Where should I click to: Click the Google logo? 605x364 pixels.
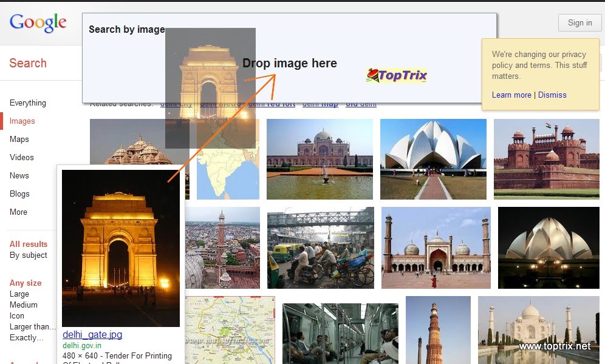[x=38, y=22]
